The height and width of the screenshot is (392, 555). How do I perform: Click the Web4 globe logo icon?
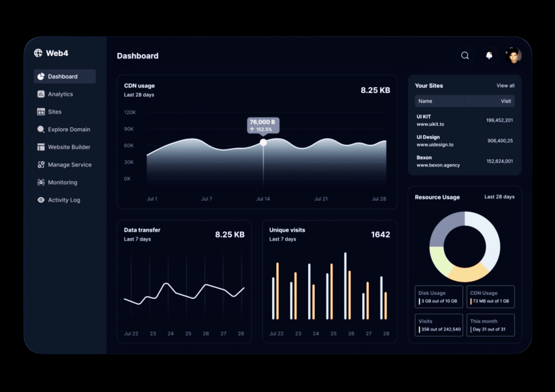tap(38, 53)
